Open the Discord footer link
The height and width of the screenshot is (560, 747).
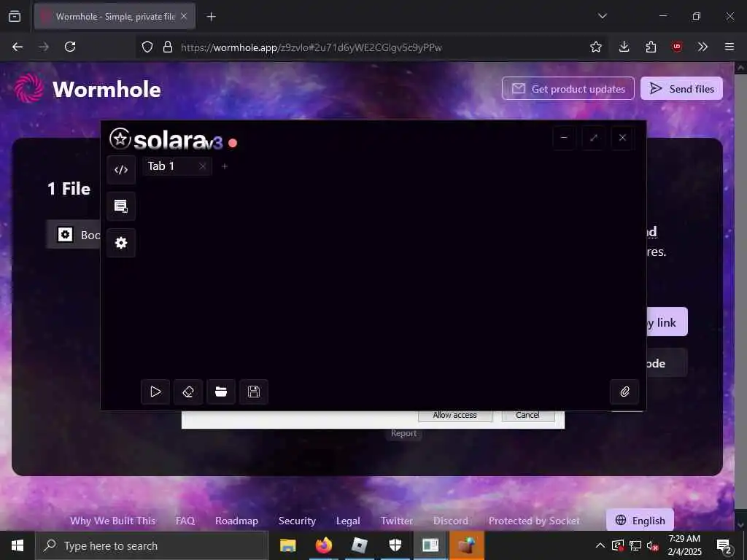pyautogui.click(x=451, y=521)
